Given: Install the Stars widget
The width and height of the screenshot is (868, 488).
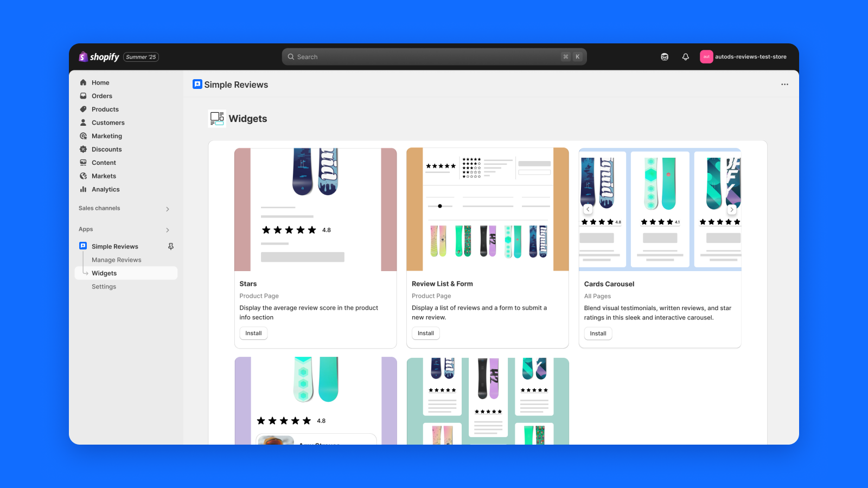Looking at the screenshot, I should (253, 333).
